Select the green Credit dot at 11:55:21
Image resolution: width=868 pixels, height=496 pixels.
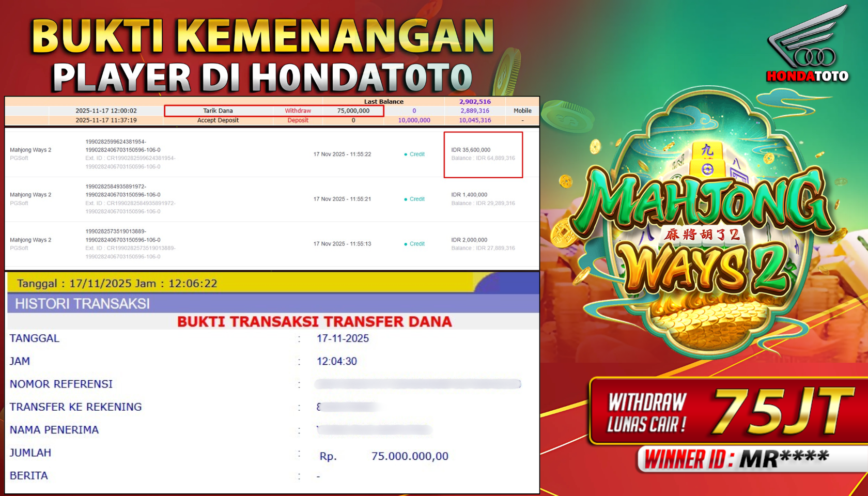click(x=406, y=199)
